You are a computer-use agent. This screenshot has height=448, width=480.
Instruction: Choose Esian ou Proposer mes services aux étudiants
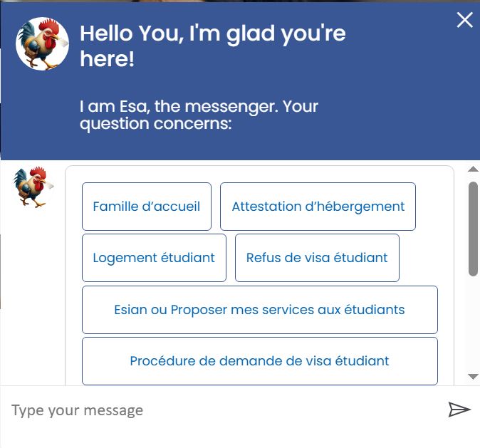(x=260, y=310)
